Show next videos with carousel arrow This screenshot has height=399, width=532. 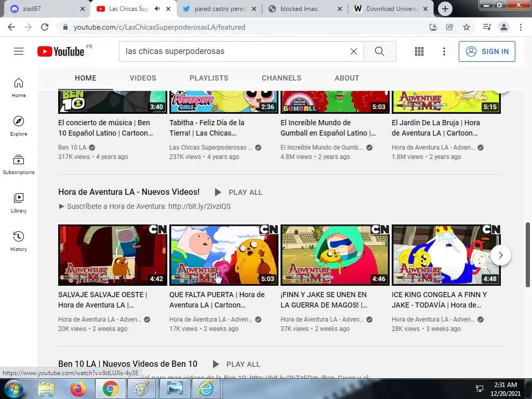tap(500, 255)
